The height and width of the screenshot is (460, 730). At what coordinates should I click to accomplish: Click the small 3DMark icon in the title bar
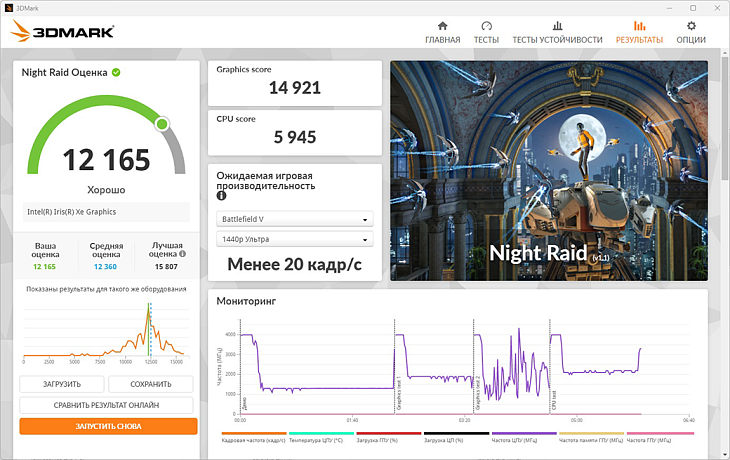pyautogui.click(x=9, y=7)
